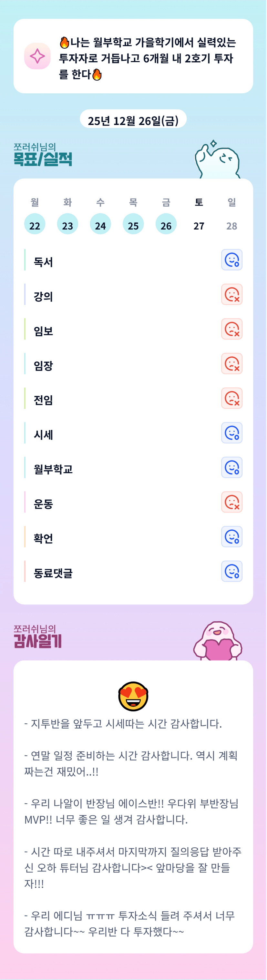Screen dimensions: 267x980
Task: Click the 확언 smiley status icon
Action: point(231,537)
